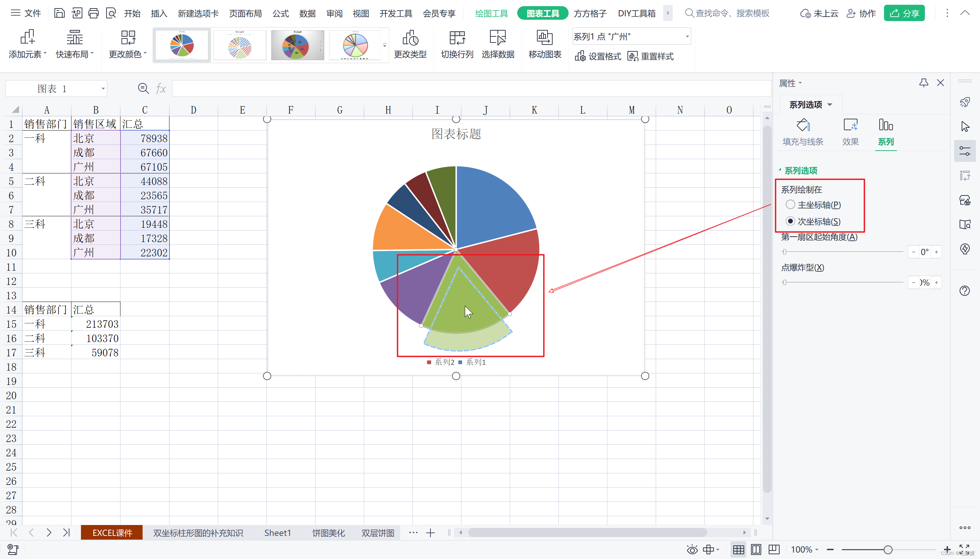Image resolution: width=980 pixels, height=559 pixels.
Task: Expand more ribbon tabs arrow
Action: (668, 14)
